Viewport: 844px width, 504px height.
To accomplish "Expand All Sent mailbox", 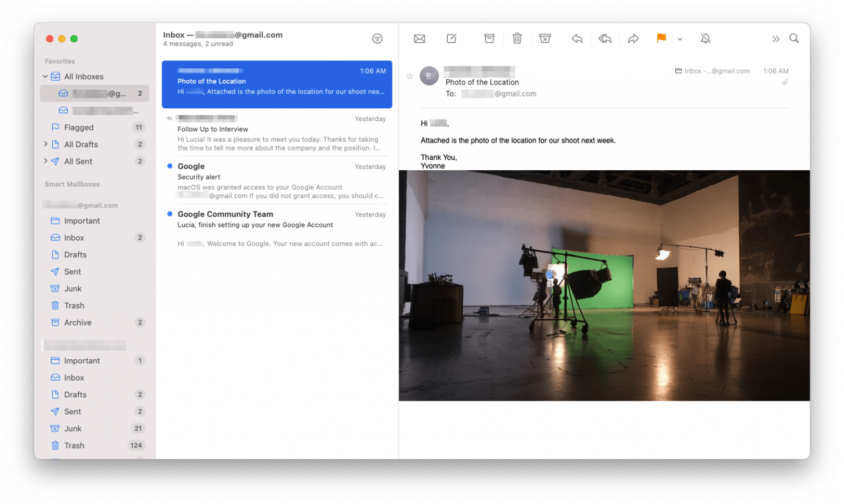I will coord(45,161).
